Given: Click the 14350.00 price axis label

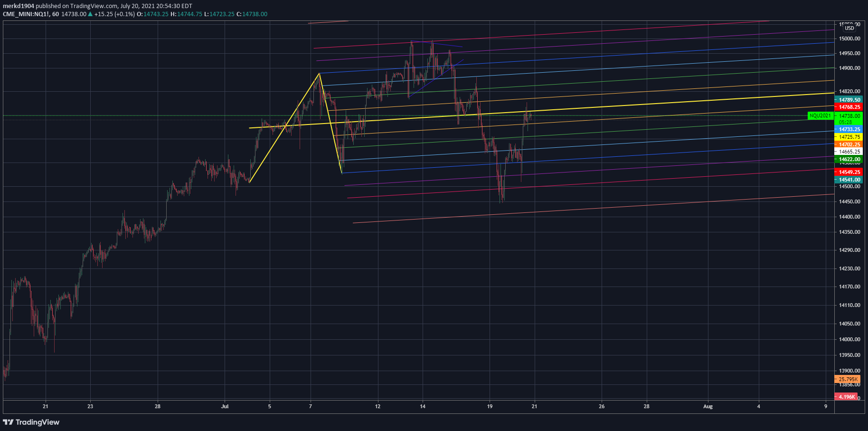Looking at the screenshot, I should (849, 232).
